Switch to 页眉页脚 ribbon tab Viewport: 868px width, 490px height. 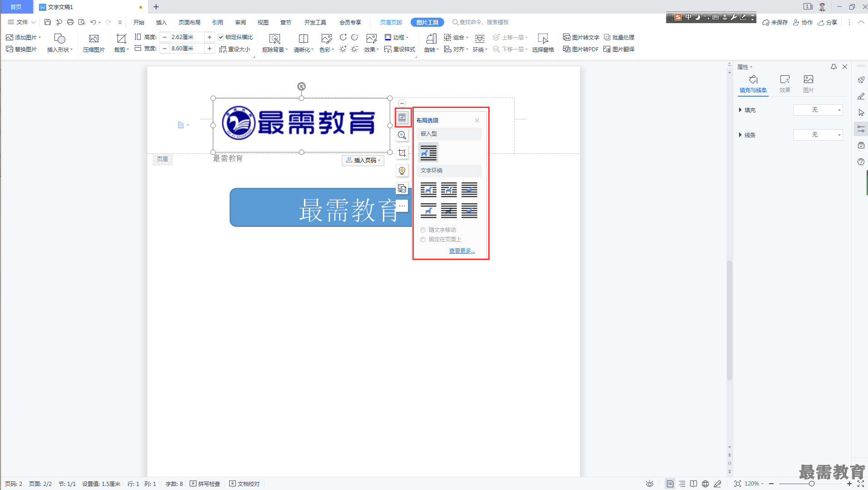[391, 22]
